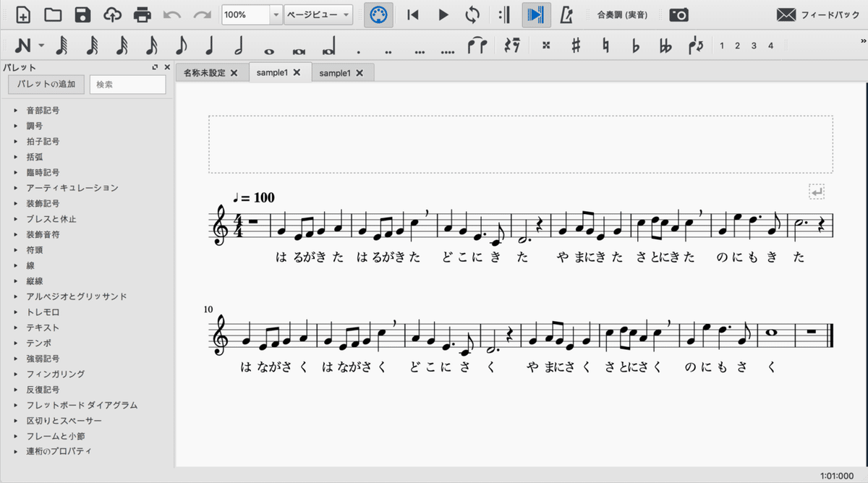Select the quarter note duration
Viewport: 868px width, 483px height.
(210, 46)
